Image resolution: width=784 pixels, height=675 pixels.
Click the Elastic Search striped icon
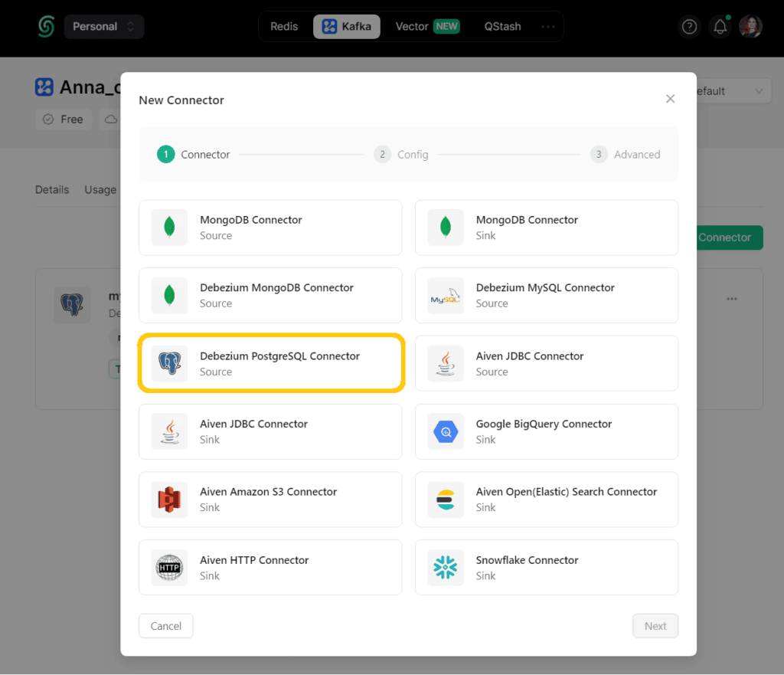point(446,500)
